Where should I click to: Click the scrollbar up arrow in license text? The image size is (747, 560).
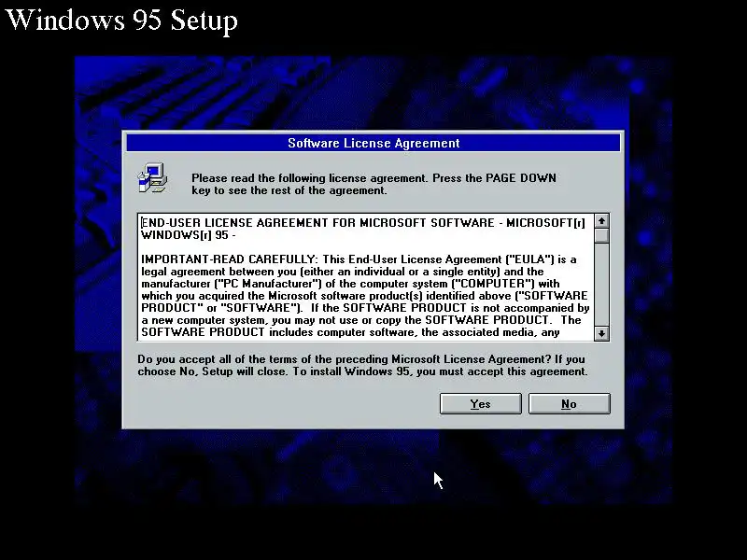click(601, 221)
